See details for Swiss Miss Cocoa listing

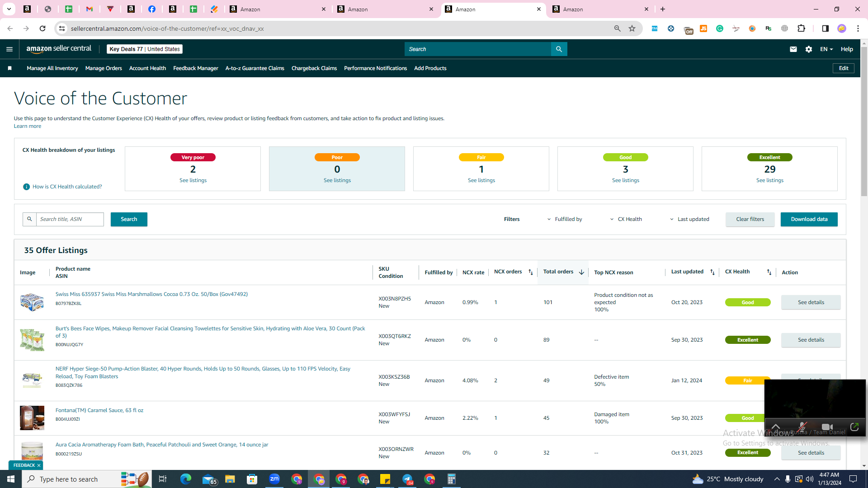pyautogui.click(x=811, y=302)
